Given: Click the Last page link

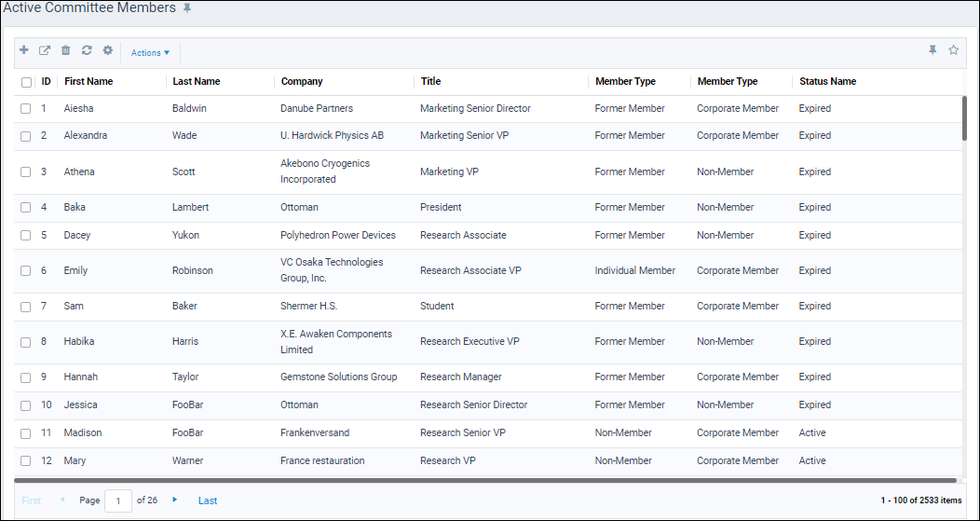Looking at the screenshot, I should pyautogui.click(x=208, y=500).
